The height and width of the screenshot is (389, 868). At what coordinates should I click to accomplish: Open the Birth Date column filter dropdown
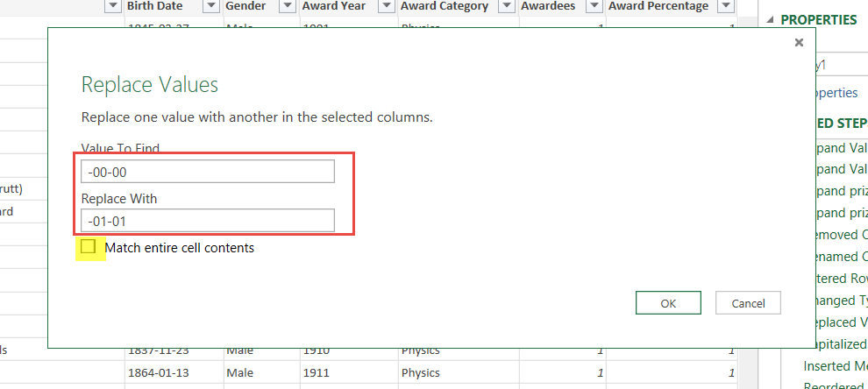click(x=210, y=7)
